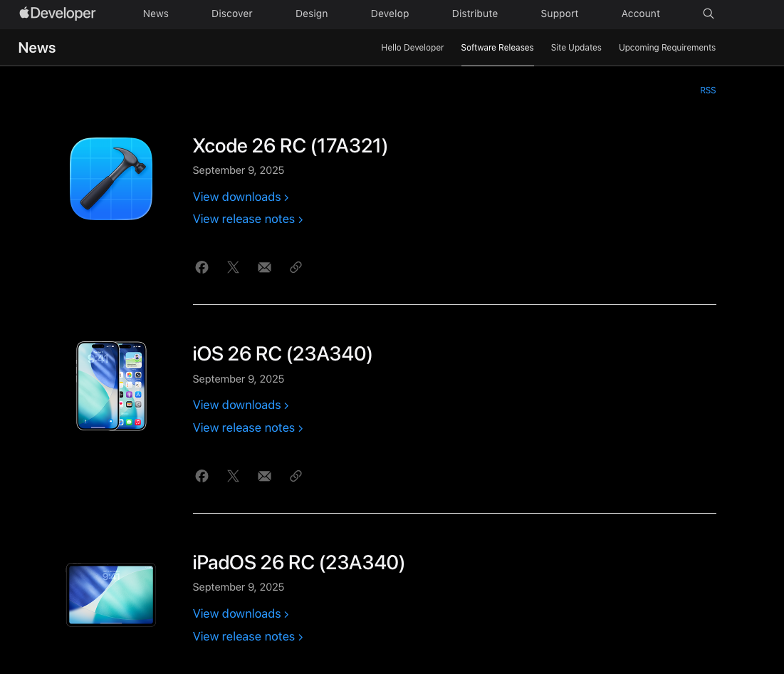View release notes for iPadOS 26 RC
The width and height of the screenshot is (784, 674).
[248, 636]
